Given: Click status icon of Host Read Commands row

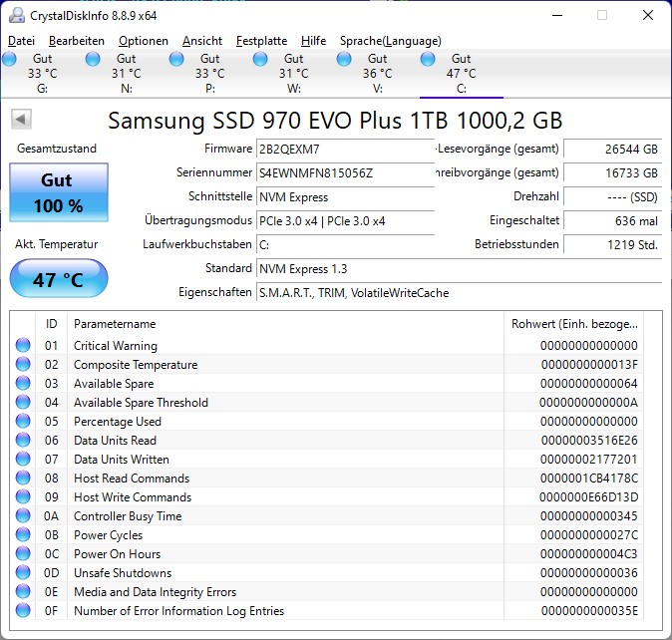Looking at the screenshot, I should click(x=23, y=479).
